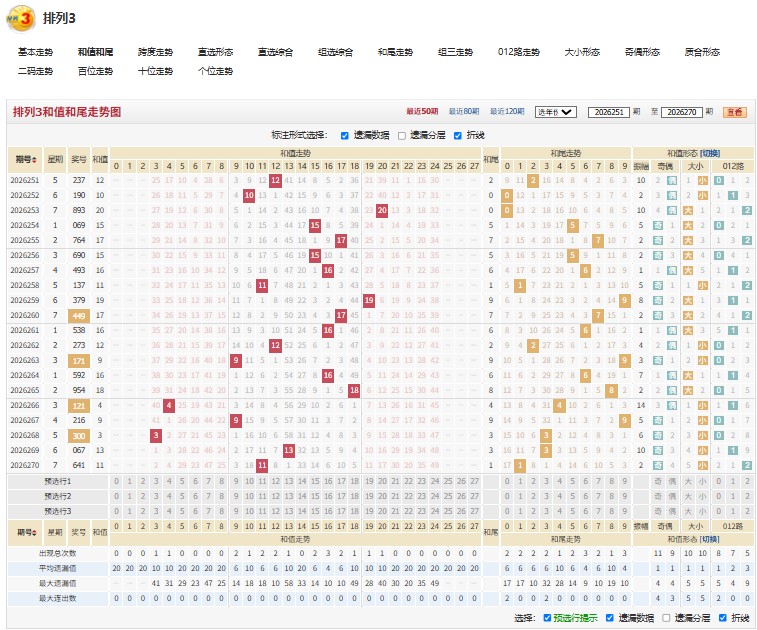The width and height of the screenshot is (757, 630).
Task: Click the red 查看 button
Action: tap(734, 112)
